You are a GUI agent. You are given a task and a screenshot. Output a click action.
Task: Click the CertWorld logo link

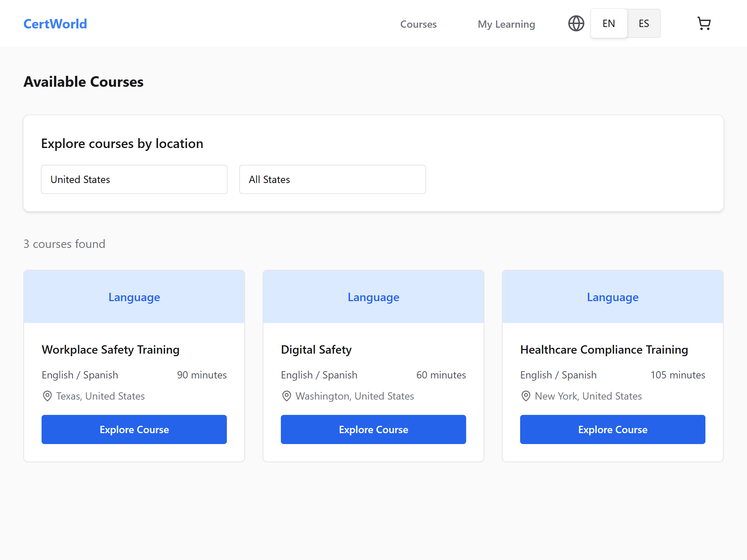point(55,24)
